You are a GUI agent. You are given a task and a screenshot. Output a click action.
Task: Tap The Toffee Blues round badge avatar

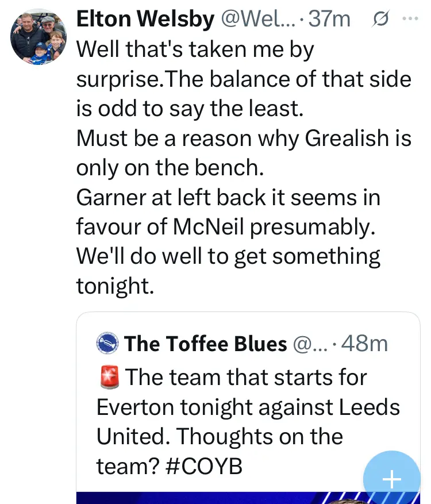tap(107, 344)
